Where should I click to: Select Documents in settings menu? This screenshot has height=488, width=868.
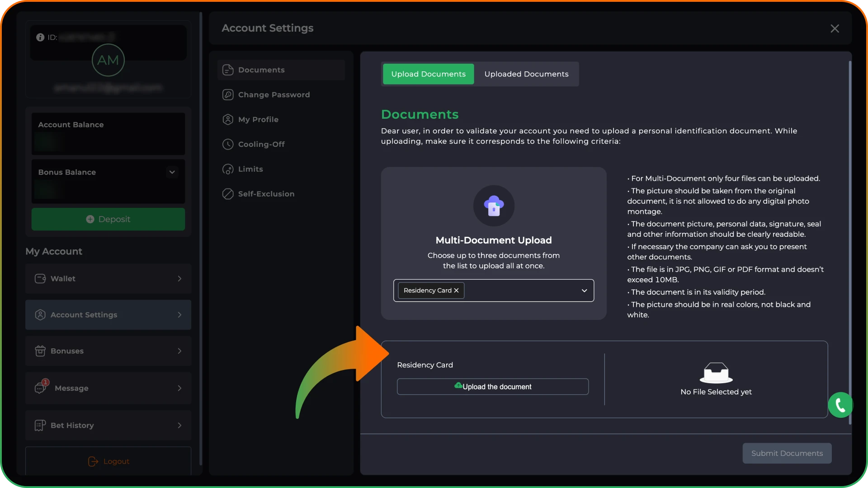pyautogui.click(x=281, y=70)
